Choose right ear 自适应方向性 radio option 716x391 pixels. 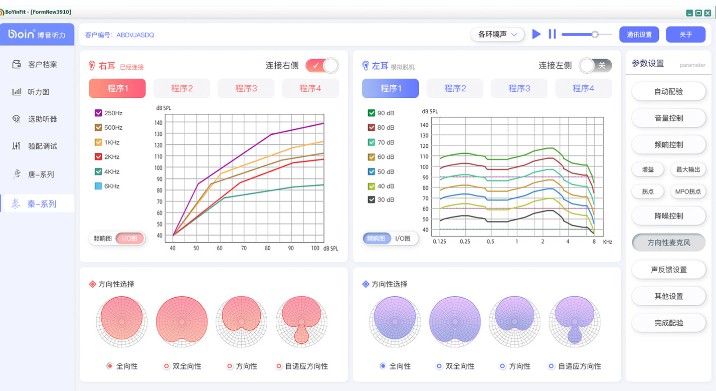pos(279,366)
